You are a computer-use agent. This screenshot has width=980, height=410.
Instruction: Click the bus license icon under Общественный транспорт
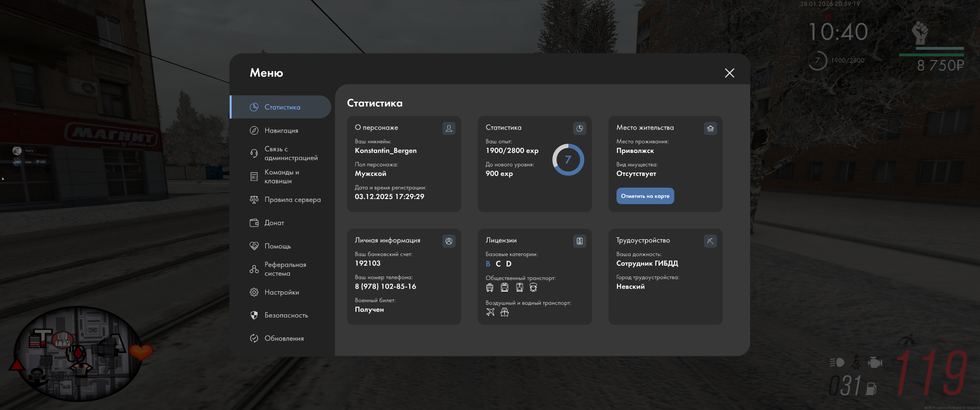coord(490,288)
